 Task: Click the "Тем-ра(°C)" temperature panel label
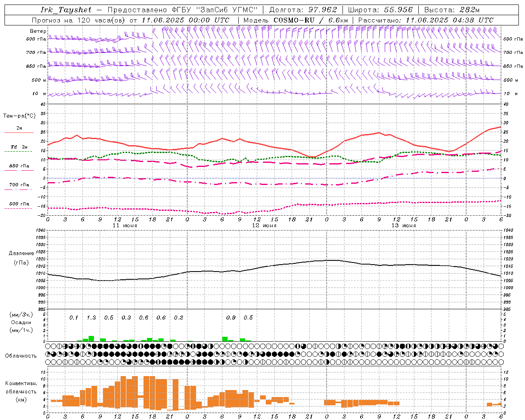point(19,116)
